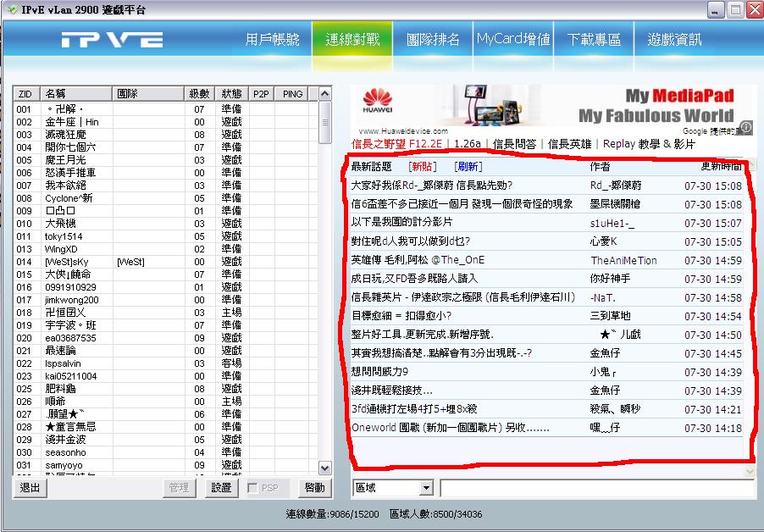Sort by the 團隊 column header
764x532 pixels.
click(x=147, y=94)
